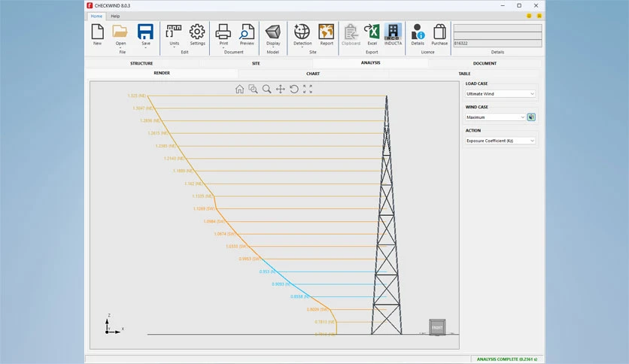This screenshot has width=629, height=364.
Task: Click the top empty Details field
Action: (x=497, y=28)
